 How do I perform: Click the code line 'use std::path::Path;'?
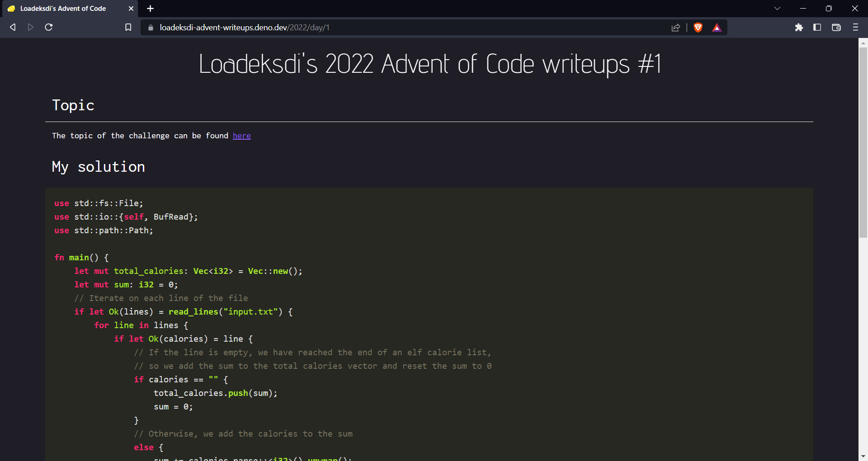(x=104, y=230)
